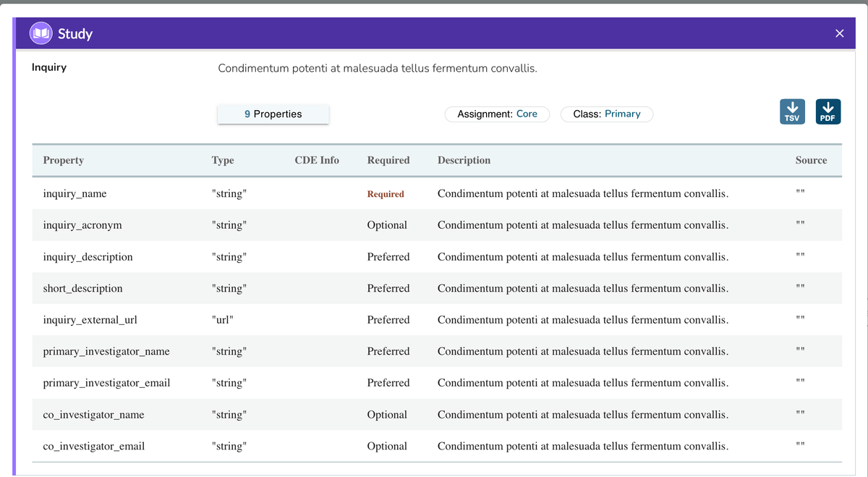Click the Type column header
This screenshot has height=477, width=868.
(x=223, y=160)
